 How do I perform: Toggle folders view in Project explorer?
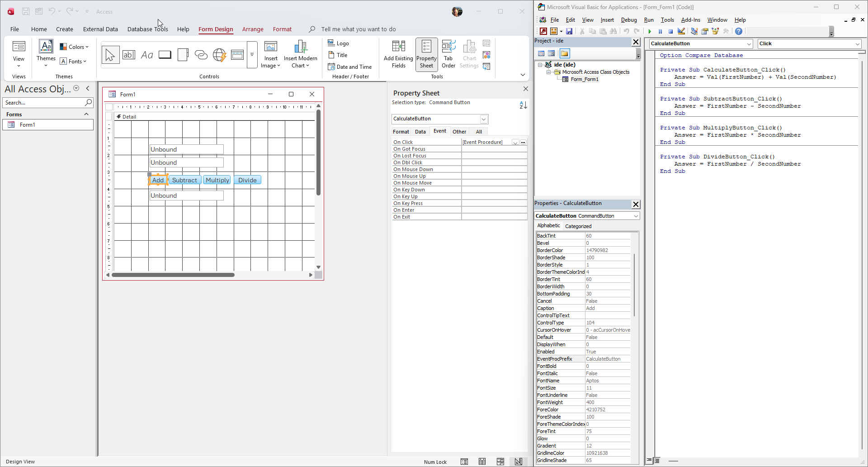pos(565,53)
